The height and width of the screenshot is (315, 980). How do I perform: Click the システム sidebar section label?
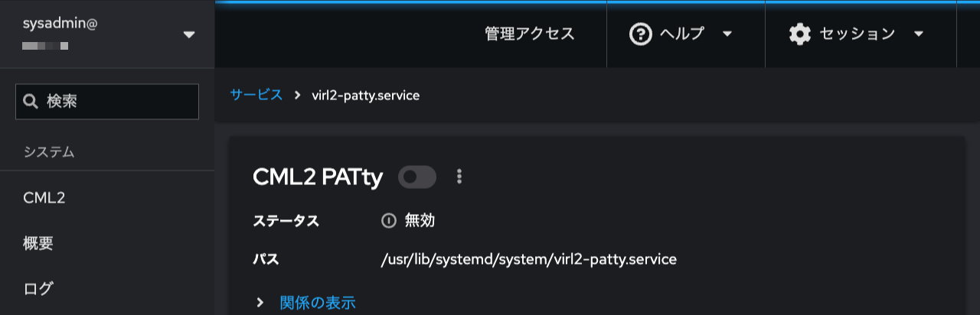(x=49, y=152)
